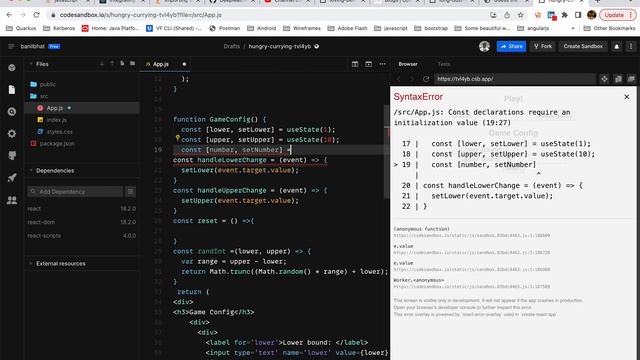Screen dimensions: 640x360
Task: Open the Configuration gear sidebar icon
Action: click(12, 134)
